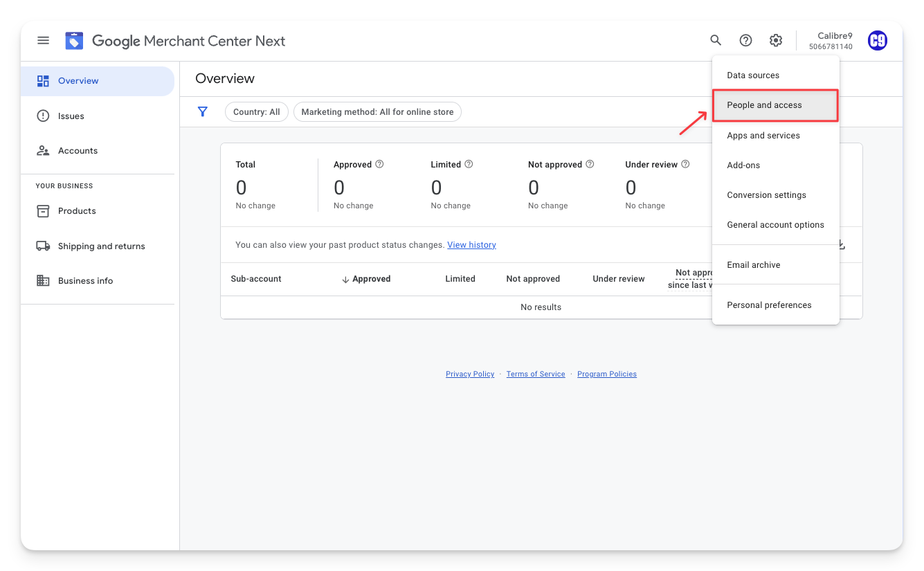Open Conversion settings from the menu
The height and width of the screenshot is (571, 924).
[766, 195]
